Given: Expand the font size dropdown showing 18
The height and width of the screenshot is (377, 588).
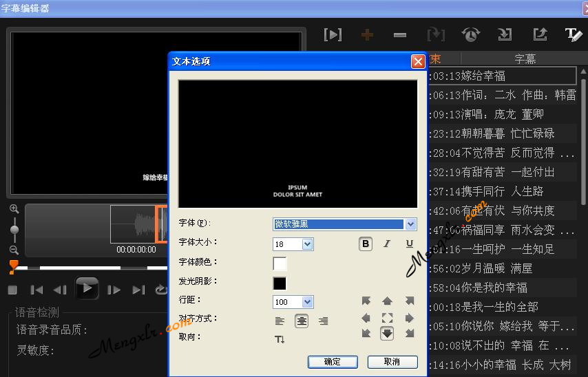Looking at the screenshot, I should pyautogui.click(x=307, y=244).
